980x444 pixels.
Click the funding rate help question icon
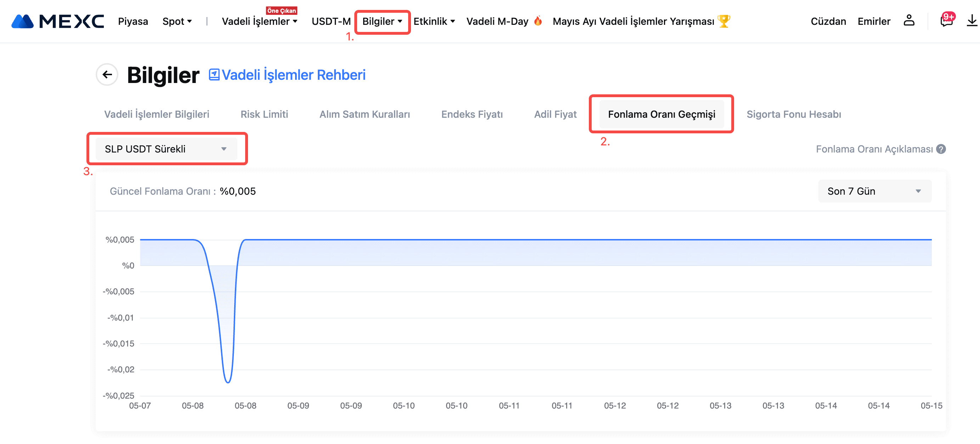pos(941,149)
